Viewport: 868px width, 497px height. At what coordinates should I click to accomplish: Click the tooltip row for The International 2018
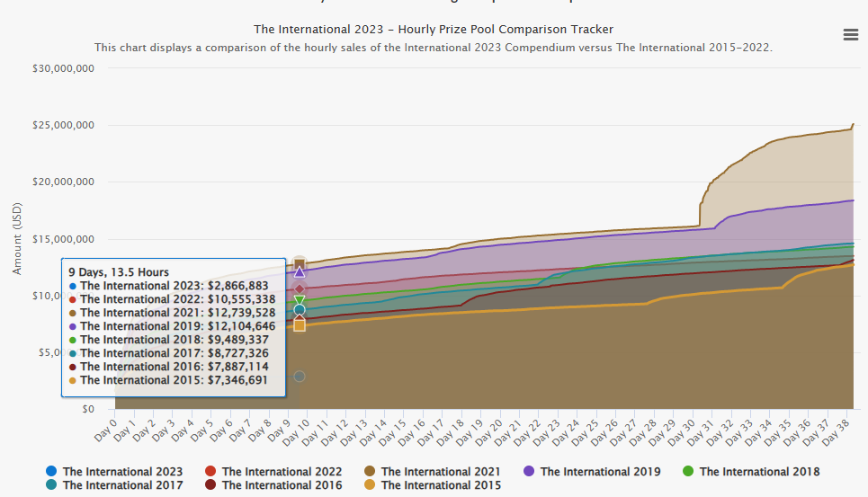tap(169, 340)
